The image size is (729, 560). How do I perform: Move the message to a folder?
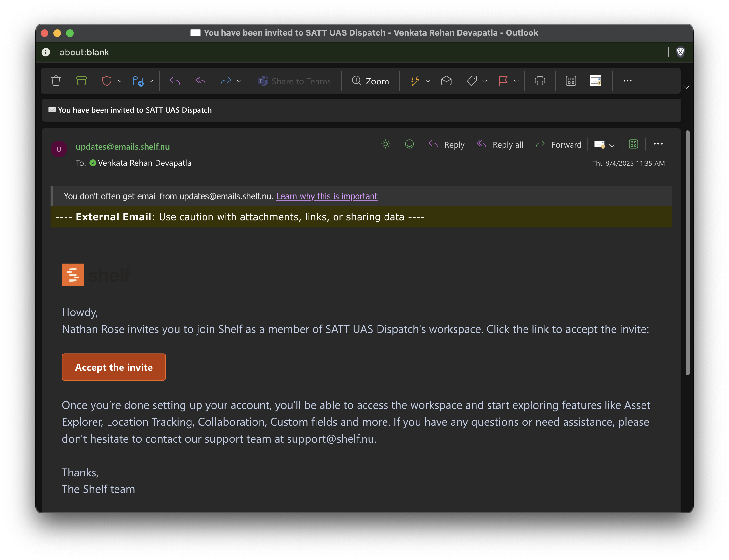point(139,81)
